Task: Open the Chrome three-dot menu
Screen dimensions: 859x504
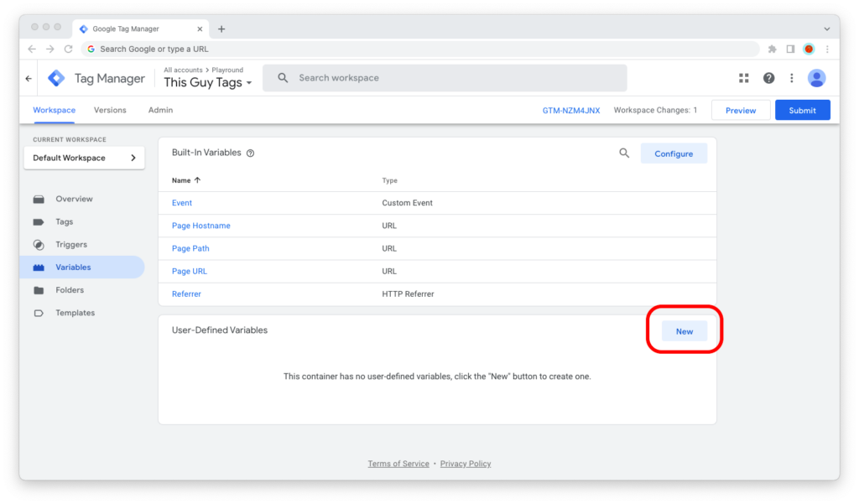Action: tap(827, 49)
